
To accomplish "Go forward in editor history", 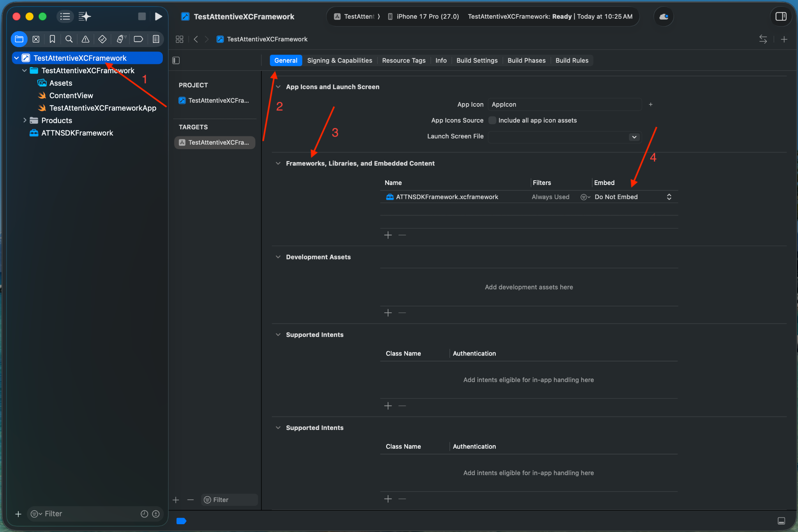I will click(207, 39).
